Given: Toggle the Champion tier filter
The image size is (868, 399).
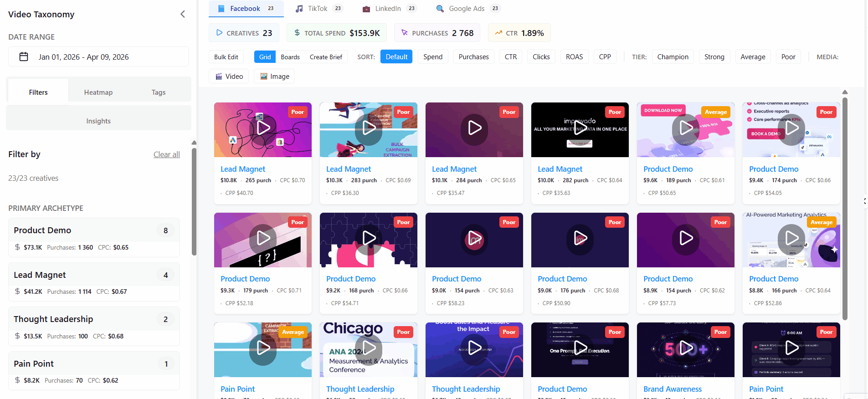Looking at the screenshot, I should 673,57.
